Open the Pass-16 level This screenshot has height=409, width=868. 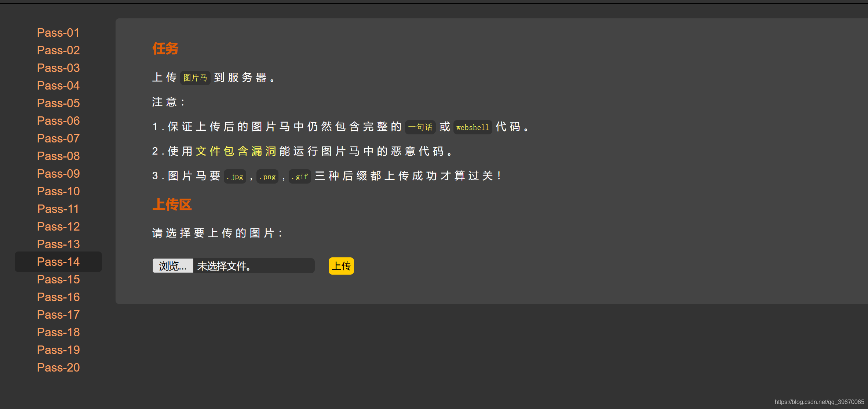(58, 297)
